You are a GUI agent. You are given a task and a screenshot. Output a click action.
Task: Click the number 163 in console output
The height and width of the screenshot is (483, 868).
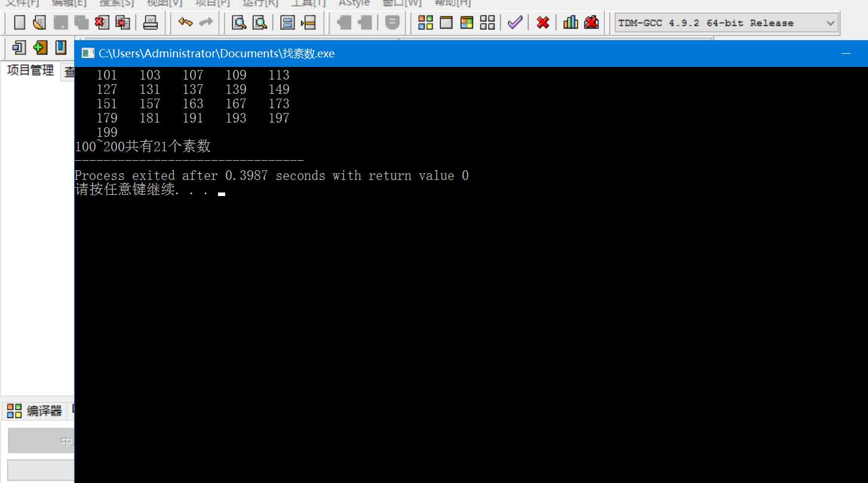193,104
